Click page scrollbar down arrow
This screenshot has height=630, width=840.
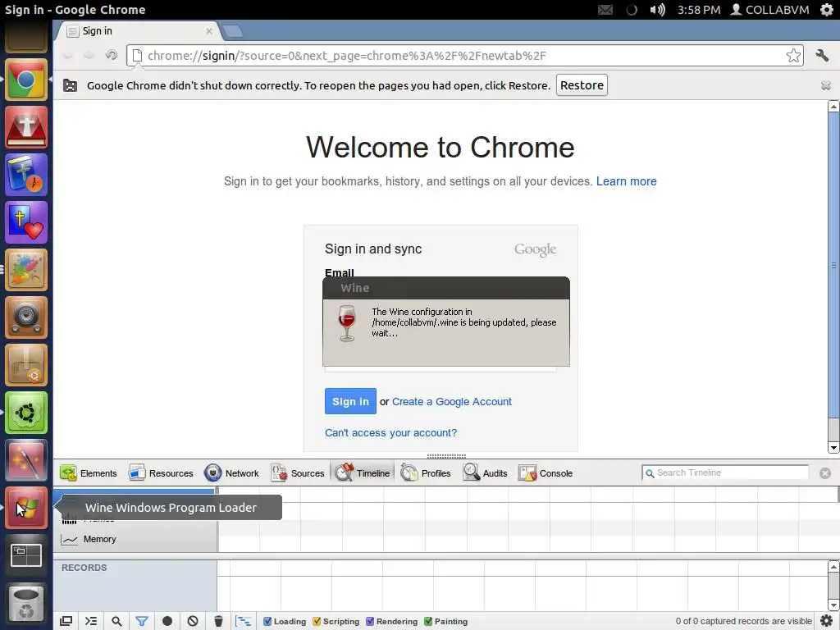[x=833, y=448]
